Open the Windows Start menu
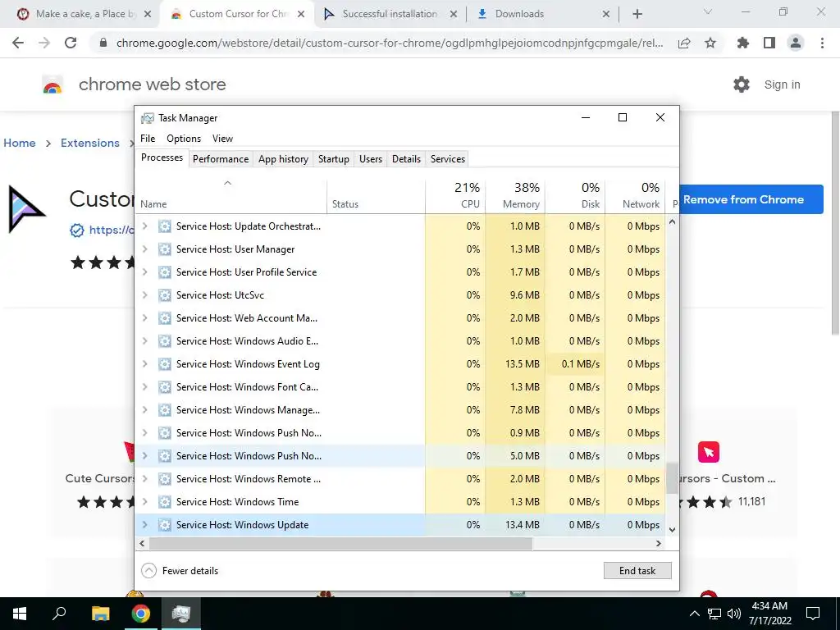Viewport: 840px width, 630px height. pyautogui.click(x=20, y=614)
